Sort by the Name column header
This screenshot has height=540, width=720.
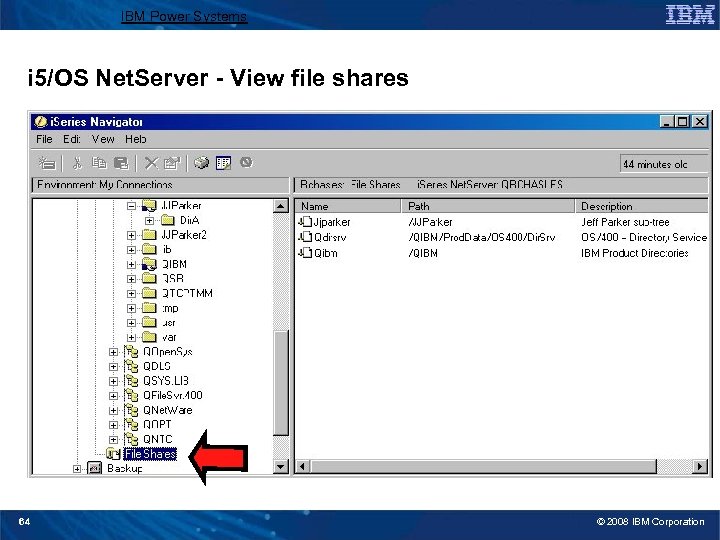tap(348, 206)
